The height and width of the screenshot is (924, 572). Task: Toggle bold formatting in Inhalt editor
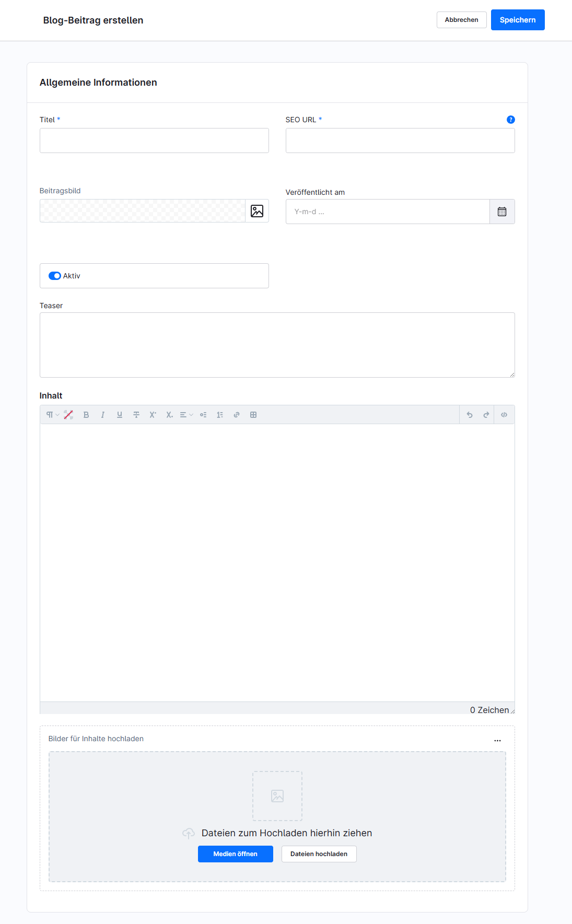pos(86,415)
